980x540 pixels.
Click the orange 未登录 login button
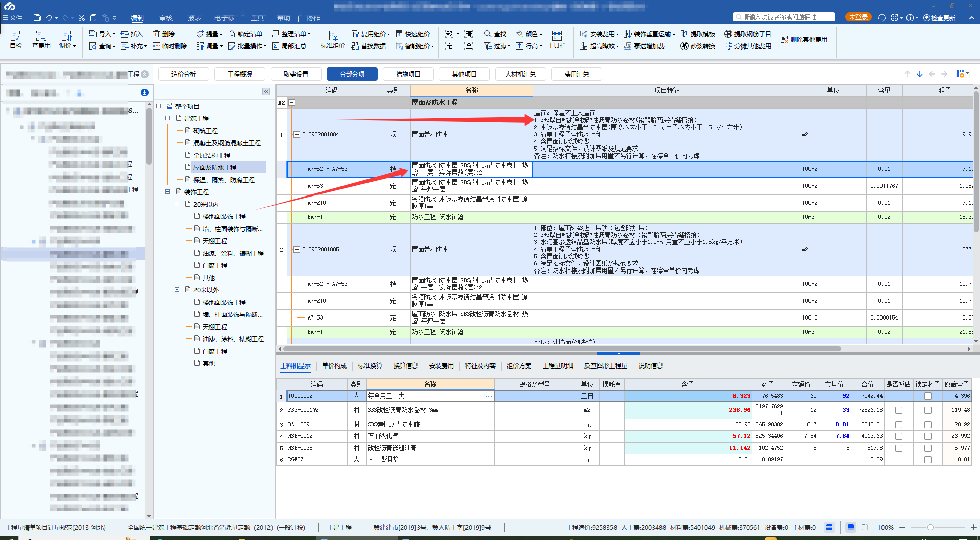tap(858, 17)
